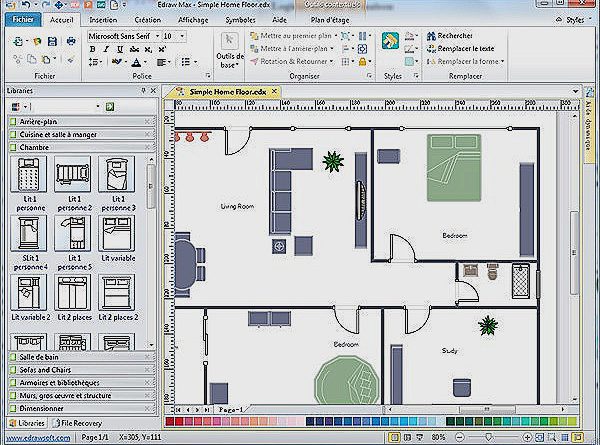Switch to the Symboles tab
600x445 pixels.
[x=240, y=20]
